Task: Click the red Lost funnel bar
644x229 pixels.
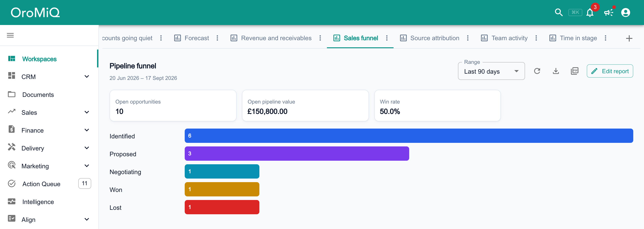Action: [x=222, y=207]
